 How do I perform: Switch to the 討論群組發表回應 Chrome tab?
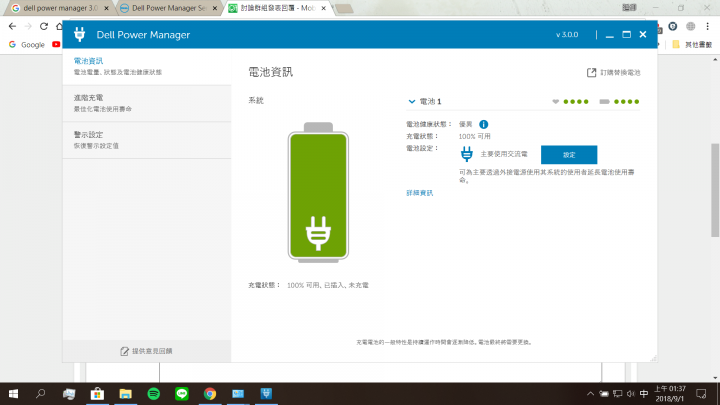click(x=277, y=8)
